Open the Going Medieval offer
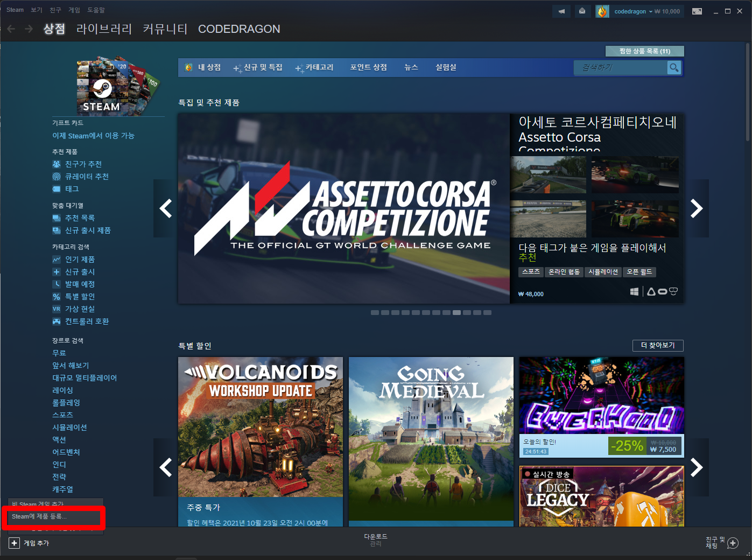This screenshot has width=752, height=560. [x=431, y=442]
